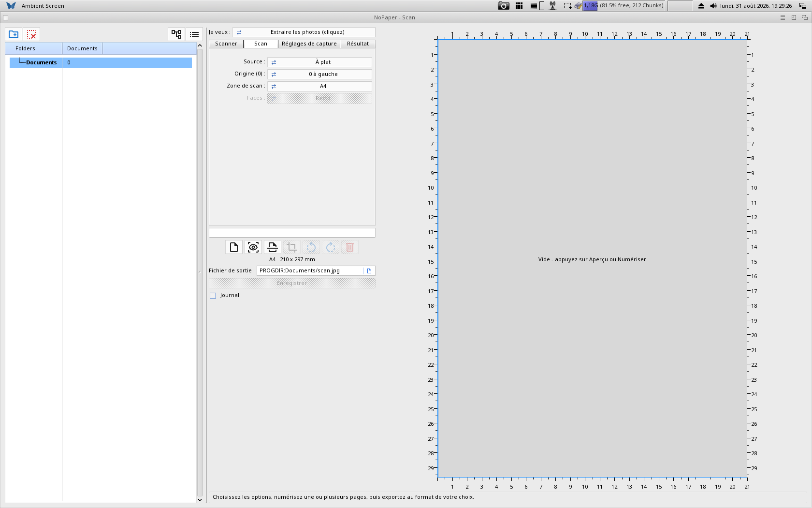Click the new folder icon
The image size is (812, 508).
(14, 34)
